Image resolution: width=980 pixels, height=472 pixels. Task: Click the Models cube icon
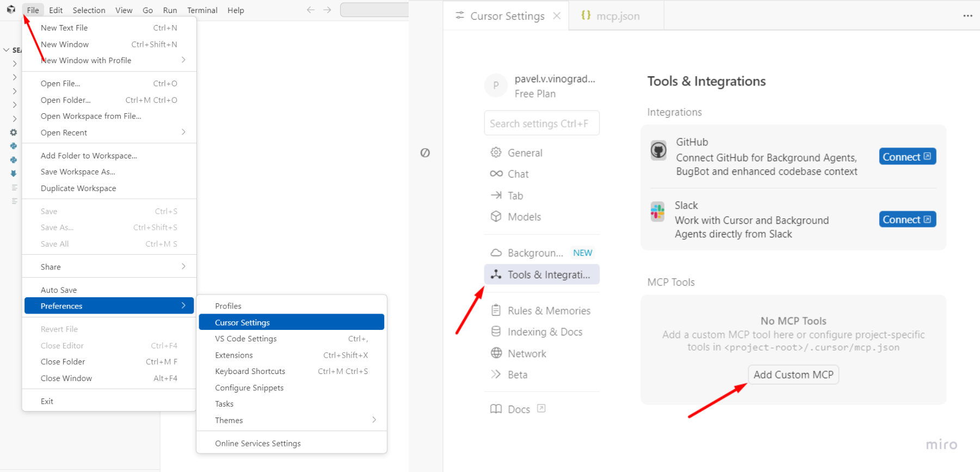(496, 216)
